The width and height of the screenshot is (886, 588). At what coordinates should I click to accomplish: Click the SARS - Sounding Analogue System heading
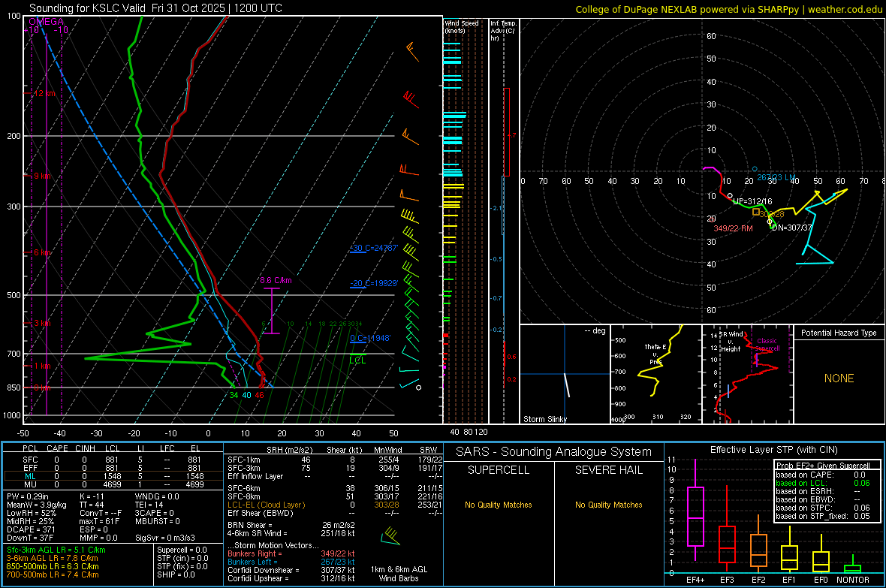553,452
